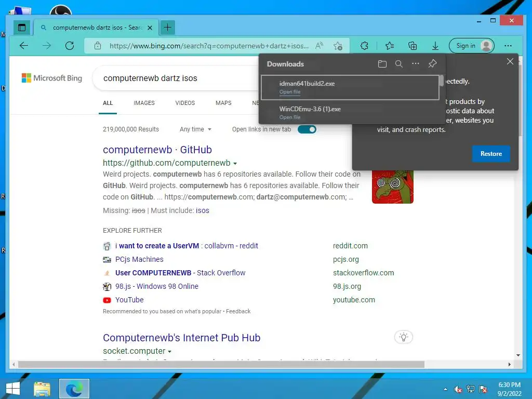Pin the Downloads panel
This screenshot has width=532, height=399.
click(432, 64)
